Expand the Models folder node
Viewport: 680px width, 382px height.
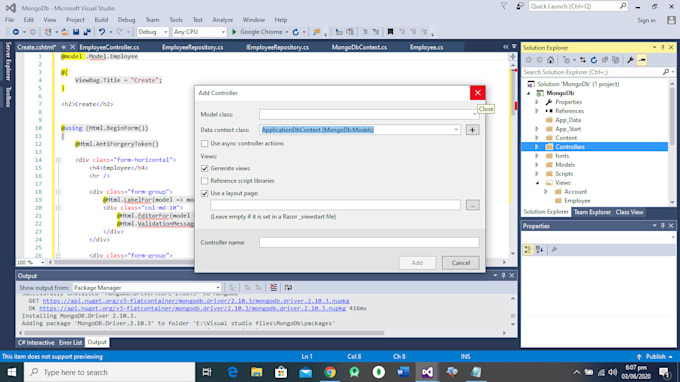point(537,165)
